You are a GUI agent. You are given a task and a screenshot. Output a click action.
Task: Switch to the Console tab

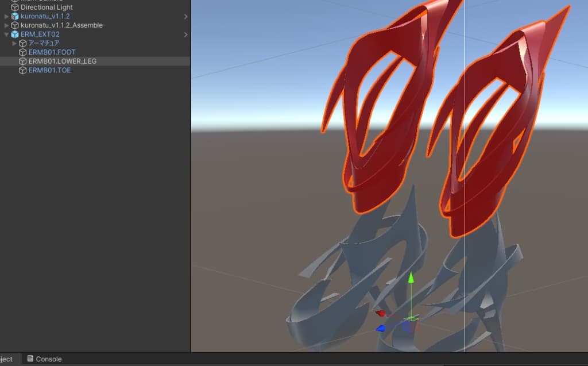tap(44, 359)
